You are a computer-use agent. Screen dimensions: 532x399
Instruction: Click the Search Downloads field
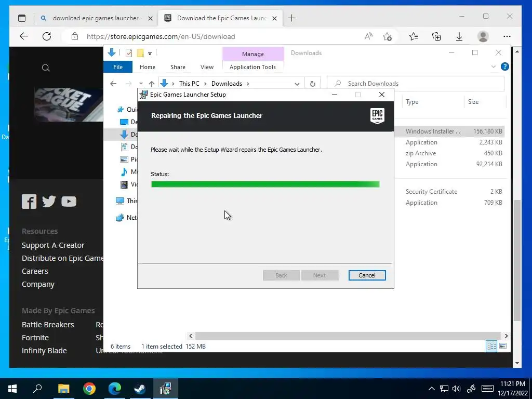(x=416, y=84)
